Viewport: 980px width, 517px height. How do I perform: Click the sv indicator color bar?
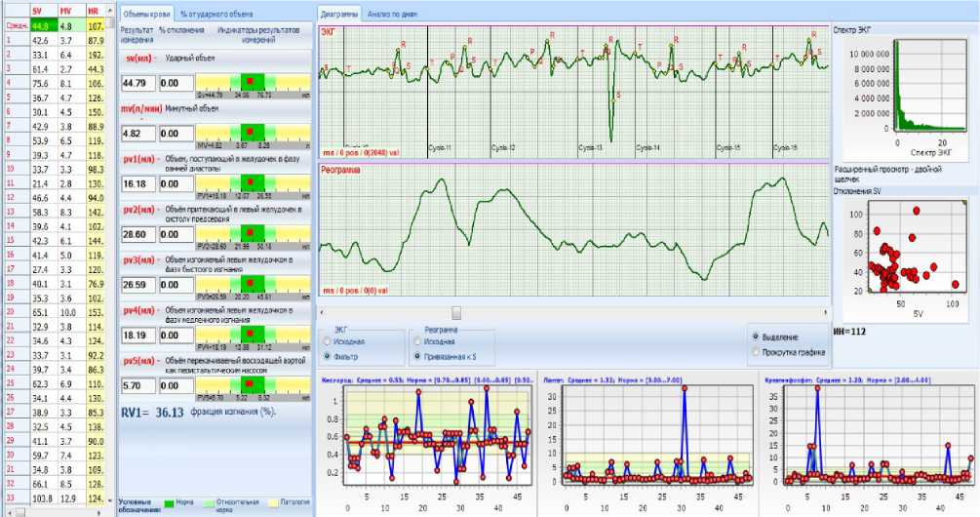click(x=254, y=82)
